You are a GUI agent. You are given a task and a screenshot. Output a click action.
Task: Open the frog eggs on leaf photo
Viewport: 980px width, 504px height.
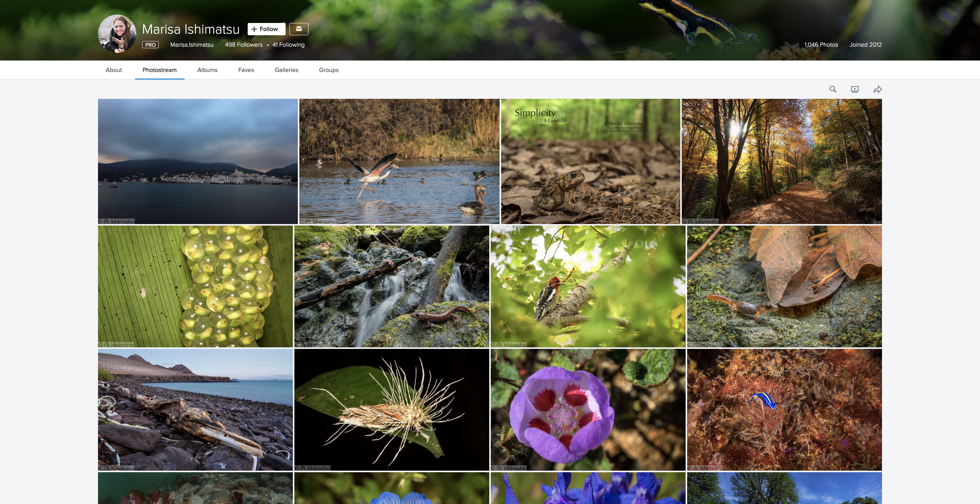pyautogui.click(x=195, y=286)
